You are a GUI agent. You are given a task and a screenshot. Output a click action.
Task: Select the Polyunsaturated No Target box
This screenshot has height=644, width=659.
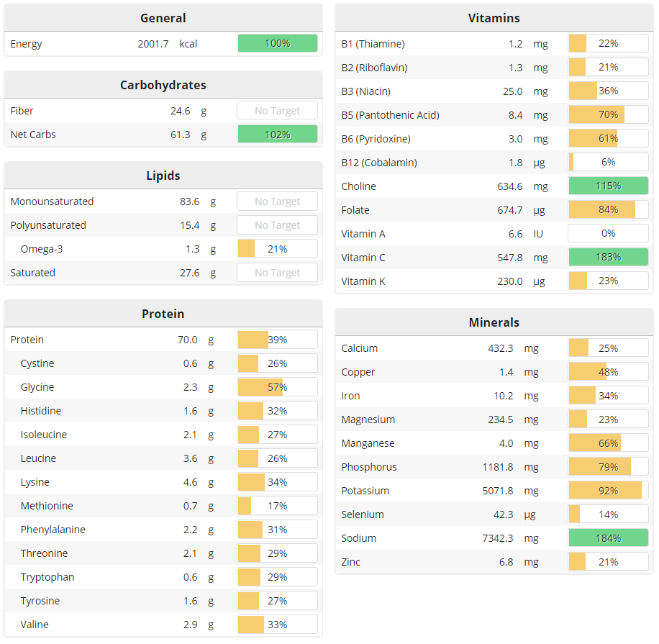pyautogui.click(x=278, y=225)
